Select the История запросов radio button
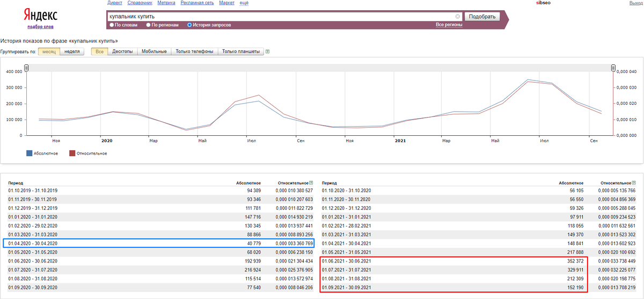644x299 pixels. pyautogui.click(x=189, y=25)
